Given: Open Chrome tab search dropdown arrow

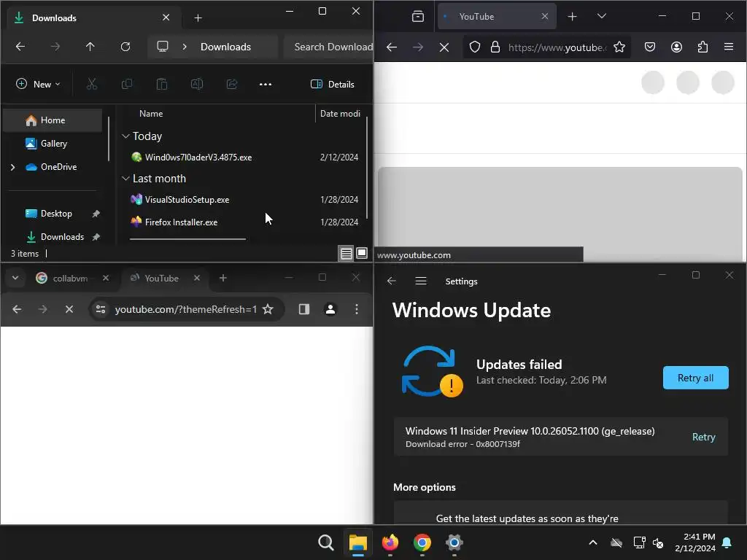Looking at the screenshot, I should (x=15, y=278).
